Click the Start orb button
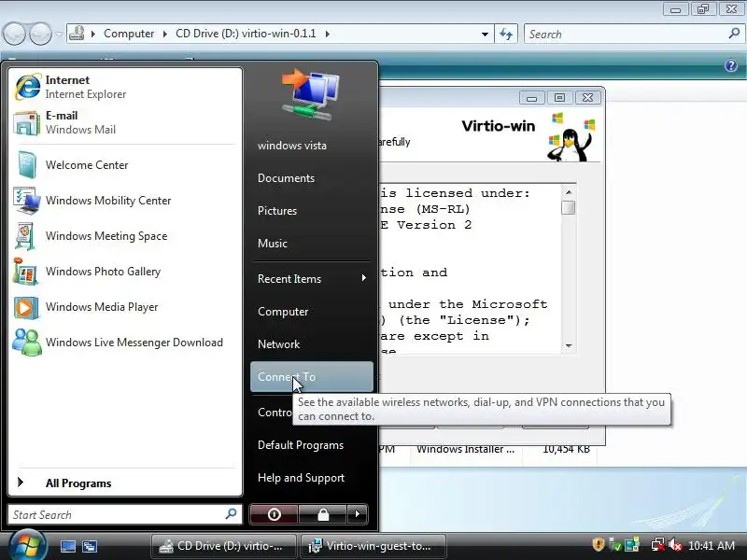747x560 pixels. pos(27,546)
